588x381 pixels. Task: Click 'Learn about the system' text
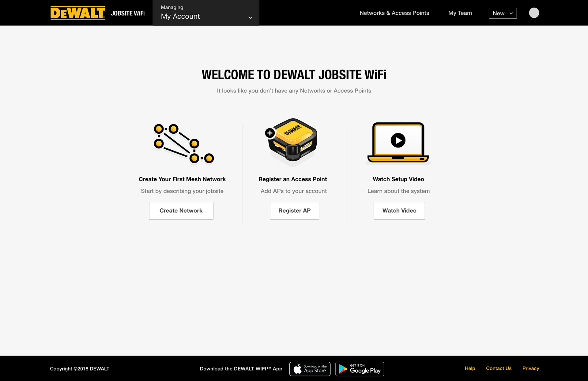coord(398,191)
